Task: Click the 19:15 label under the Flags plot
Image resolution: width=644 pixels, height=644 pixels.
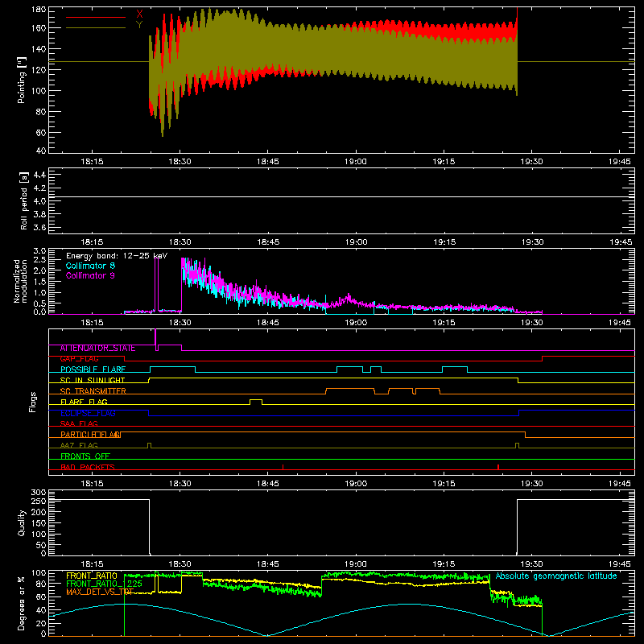Action: (x=444, y=484)
